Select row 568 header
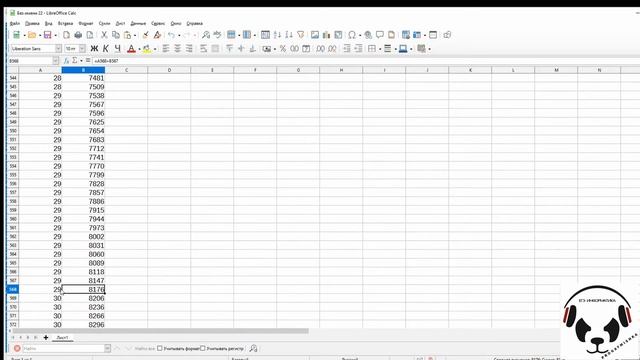 pos(13,289)
